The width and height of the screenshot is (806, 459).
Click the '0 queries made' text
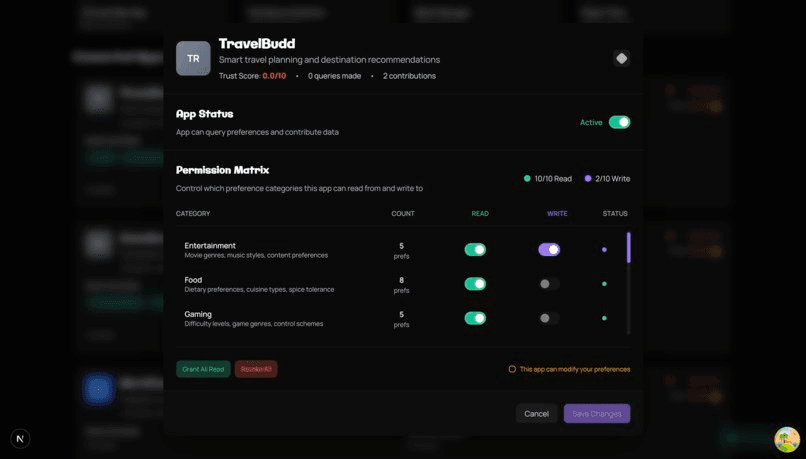click(x=335, y=76)
